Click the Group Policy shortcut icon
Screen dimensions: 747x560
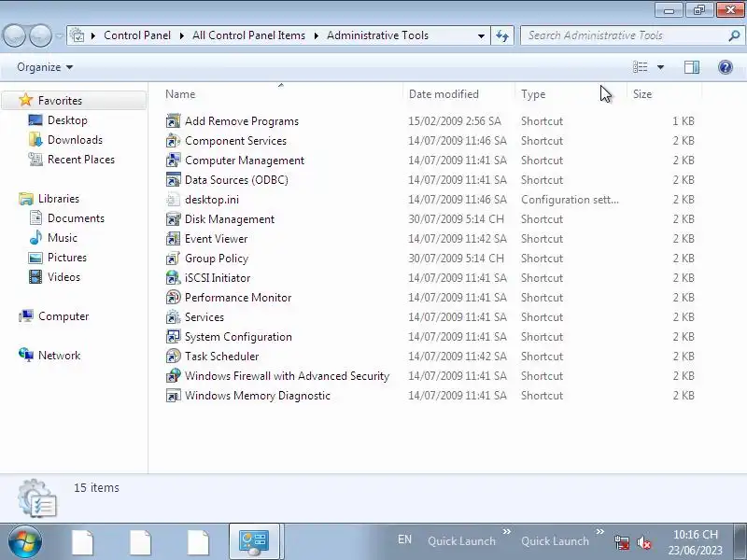pos(173,259)
